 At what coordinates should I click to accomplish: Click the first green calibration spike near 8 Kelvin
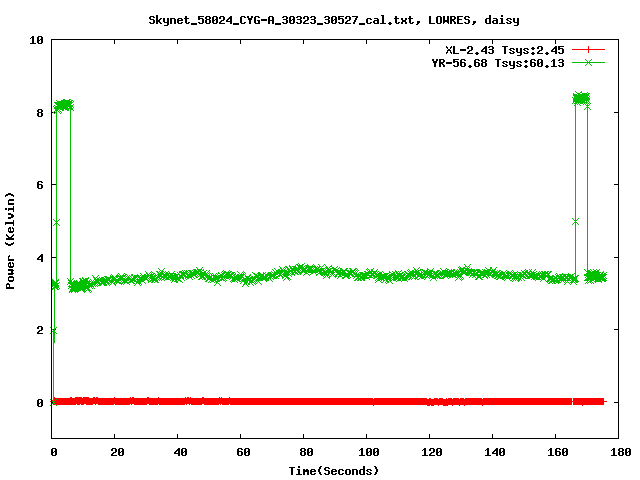[64, 105]
